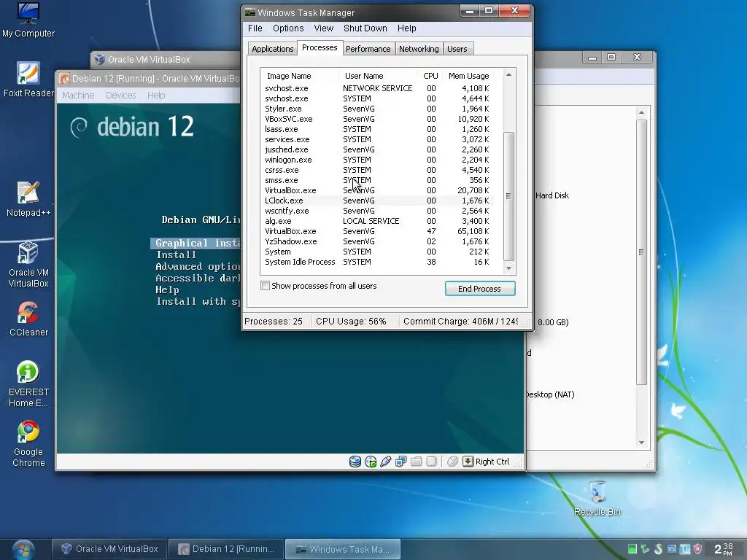Enable Show processes from all users checkbox
Screen dimensions: 747x560
click(266, 286)
